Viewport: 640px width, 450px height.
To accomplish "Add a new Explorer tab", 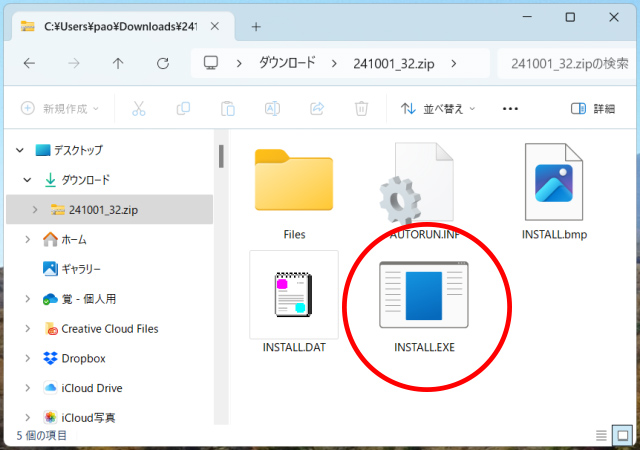I will click(256, 26).
